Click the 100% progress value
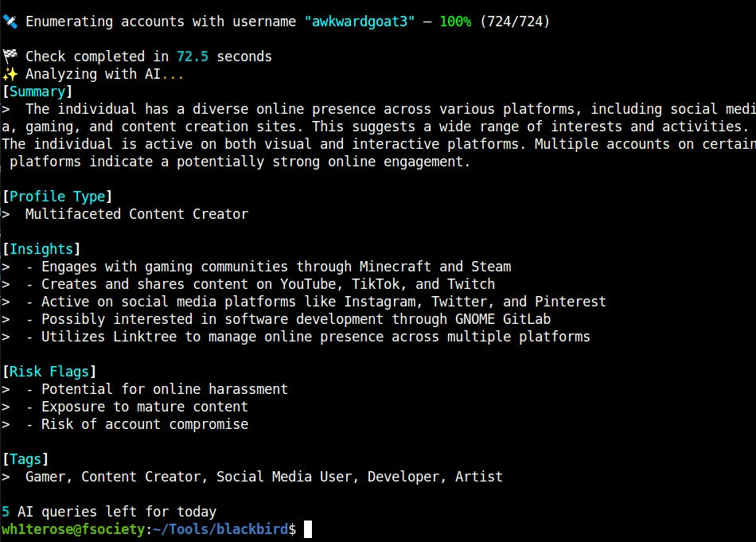 pos(455,21)
